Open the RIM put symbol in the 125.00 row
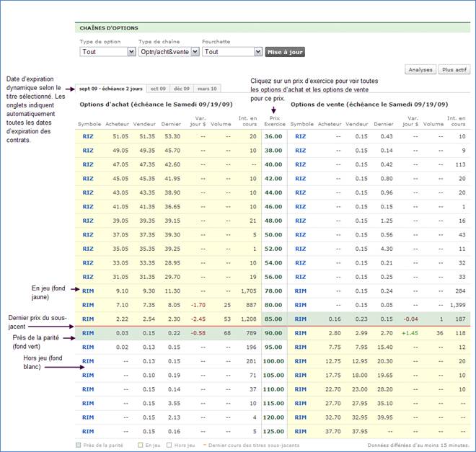The image size is (476, 452). [302, 431]
